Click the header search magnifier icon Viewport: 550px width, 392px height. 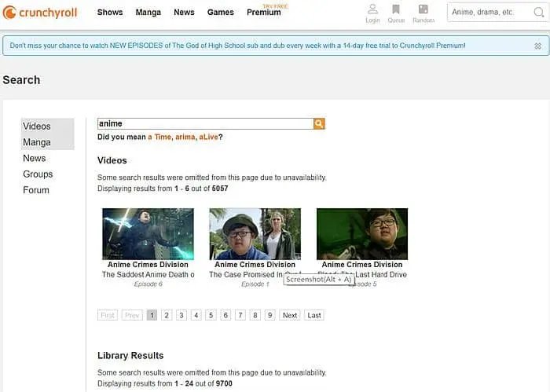point(538,13)
